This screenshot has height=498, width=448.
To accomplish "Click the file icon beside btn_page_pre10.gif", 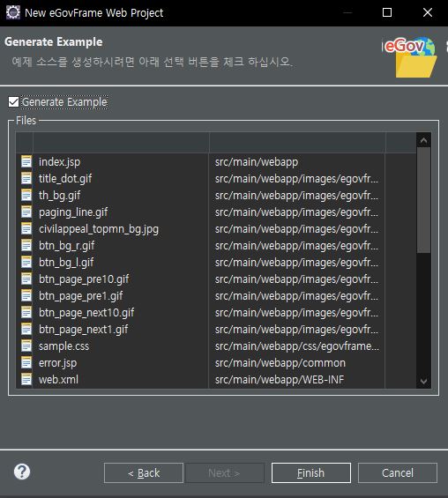I will pos(26,279).
